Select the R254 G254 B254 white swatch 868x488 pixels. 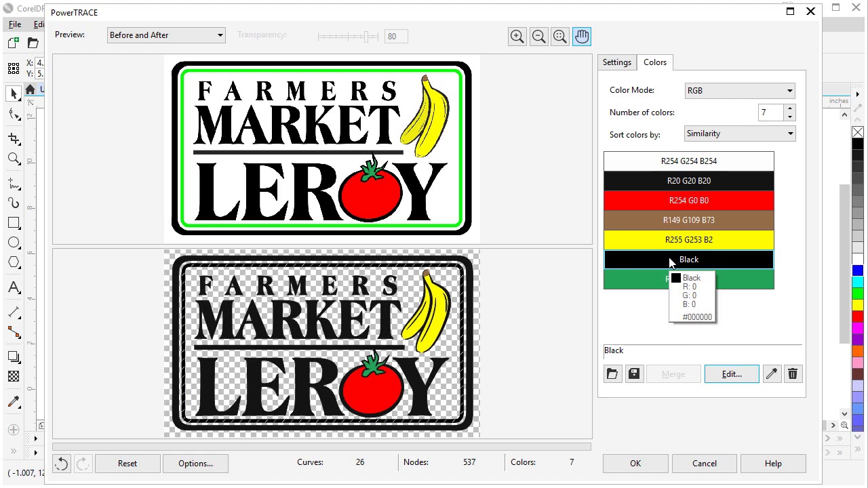click(689, 161)
